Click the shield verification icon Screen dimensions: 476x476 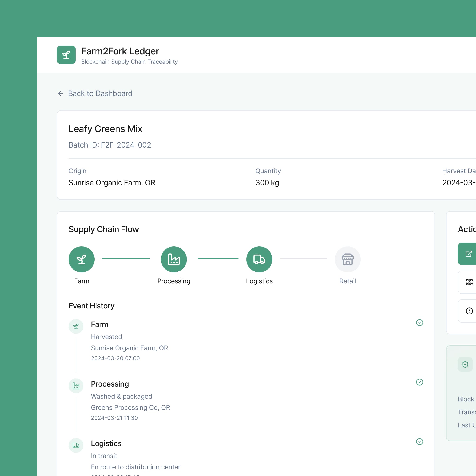pos(465,364)
